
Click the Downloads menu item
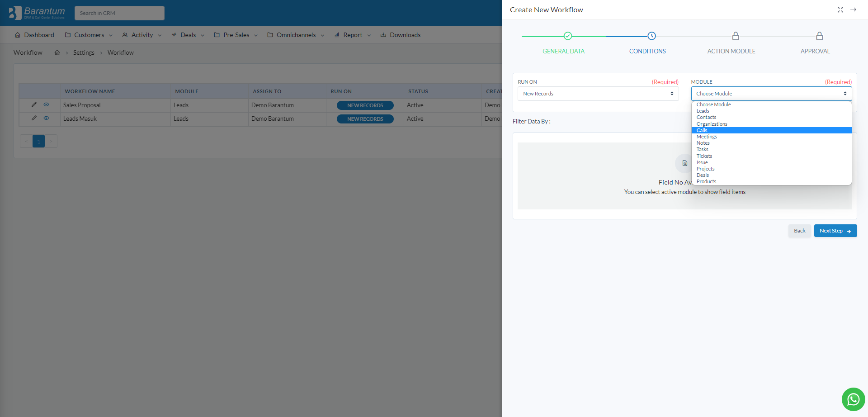(x=401, y=35)
